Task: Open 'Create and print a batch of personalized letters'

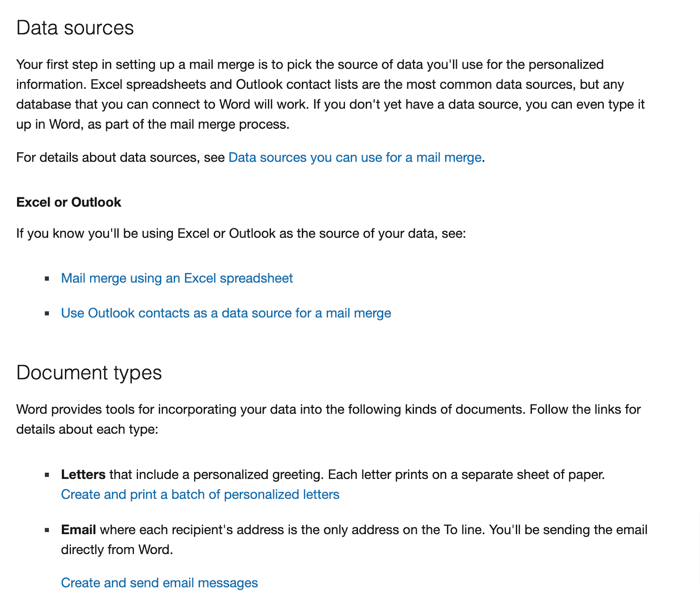Action: point(200,495)
